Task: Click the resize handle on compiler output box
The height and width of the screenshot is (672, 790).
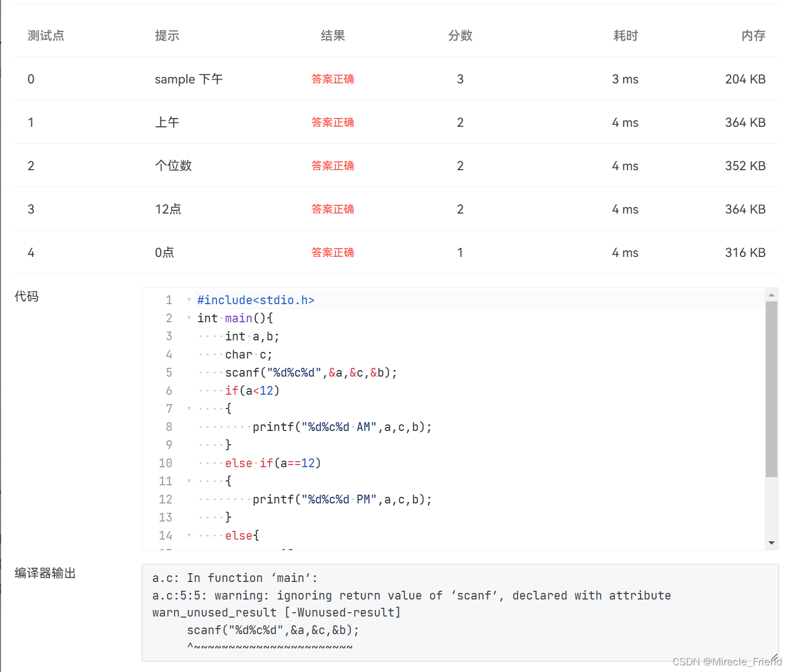Action: pyautogui.click(x=774, y=657)
